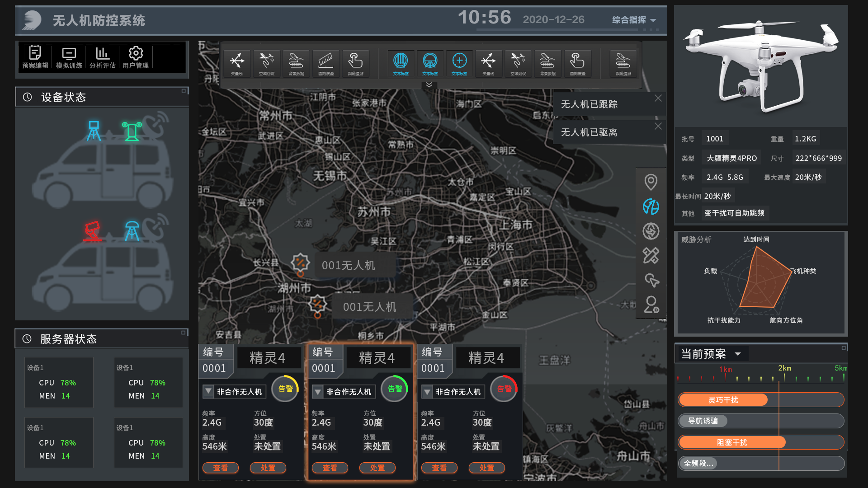
Task: Click the person icon at sidebar bottom
Action: 651,305
